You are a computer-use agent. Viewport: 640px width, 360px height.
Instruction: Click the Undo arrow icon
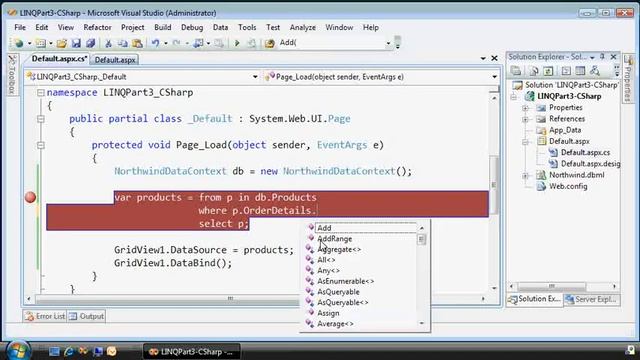(x=156, y=43)
